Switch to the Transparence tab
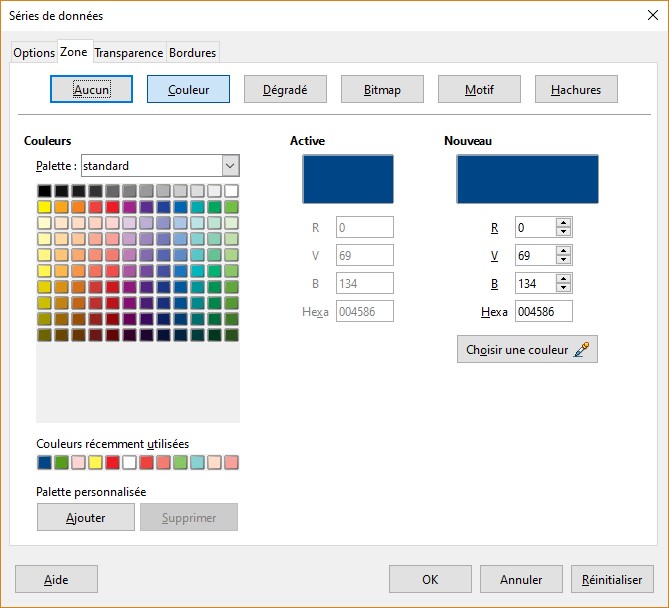The width and height of the screenshot is (669, 608). 128,53
